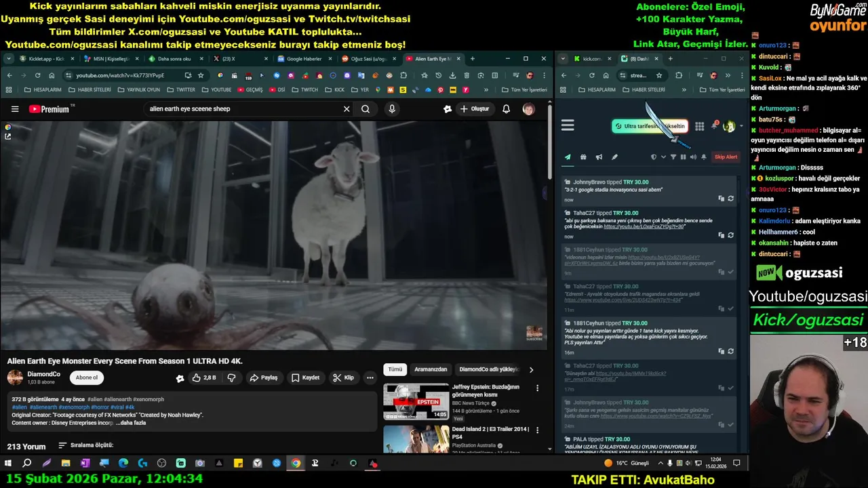Select the DiamondCo adlı yükleyici chip

coord(488,369)
